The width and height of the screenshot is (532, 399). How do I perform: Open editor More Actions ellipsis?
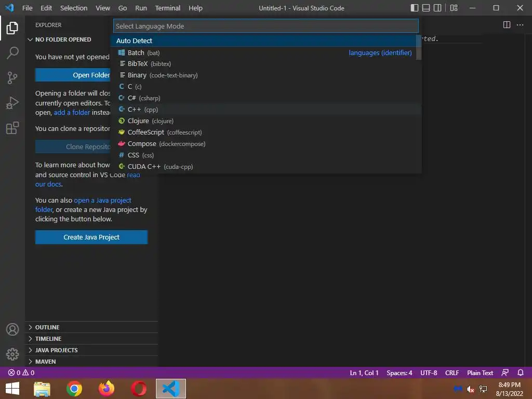click(520, 25)
